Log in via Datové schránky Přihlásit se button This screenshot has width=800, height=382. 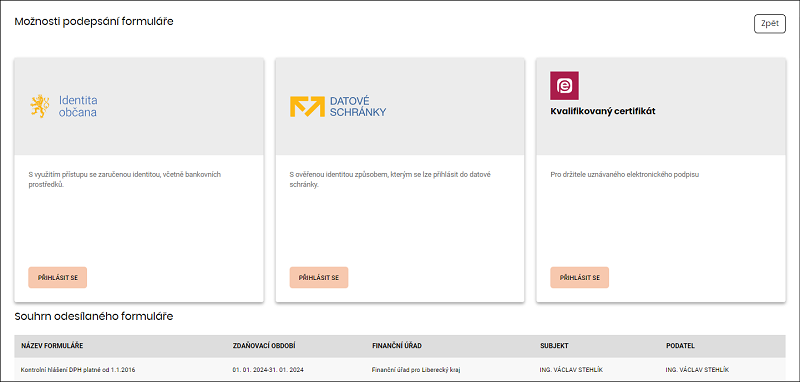click(319, 277)
